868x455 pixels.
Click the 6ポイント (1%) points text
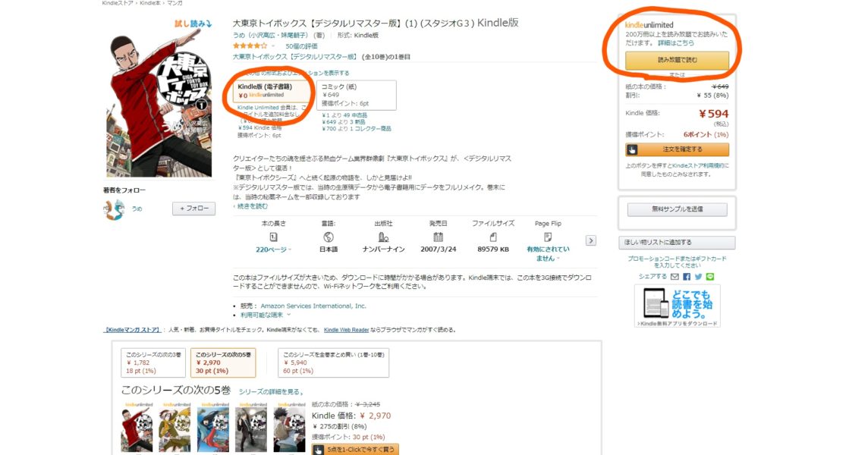[x=706, y=134]
